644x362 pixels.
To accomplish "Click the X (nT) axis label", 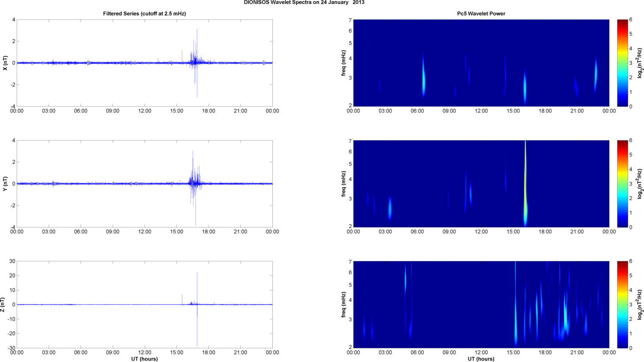I will [5, 63].
